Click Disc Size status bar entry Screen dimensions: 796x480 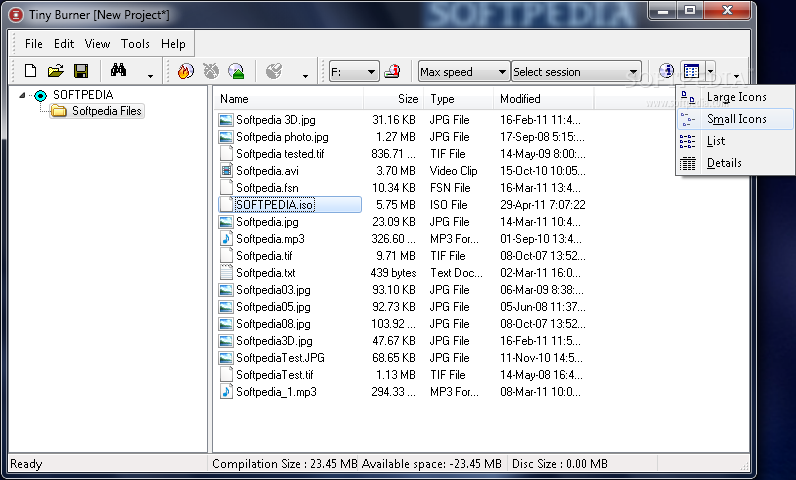coord(559,464)
